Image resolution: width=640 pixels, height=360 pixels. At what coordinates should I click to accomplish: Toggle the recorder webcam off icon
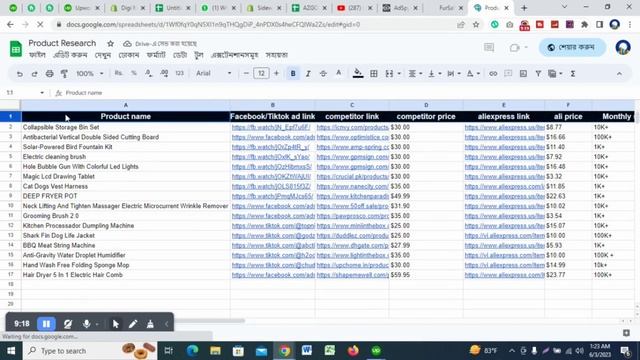68,324
